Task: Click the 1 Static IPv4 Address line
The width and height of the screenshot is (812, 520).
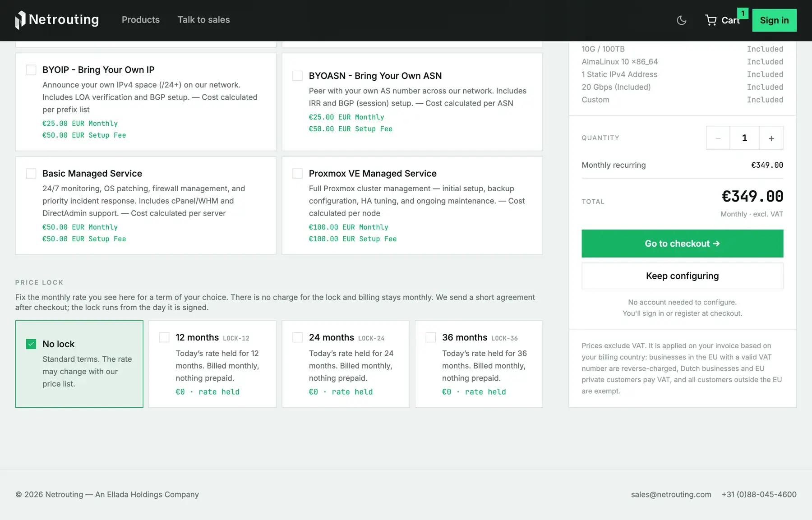Action: (682, 74)
